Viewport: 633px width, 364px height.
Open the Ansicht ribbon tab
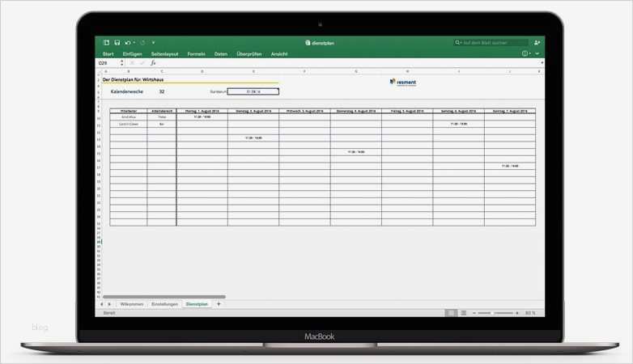coord(279,53)
